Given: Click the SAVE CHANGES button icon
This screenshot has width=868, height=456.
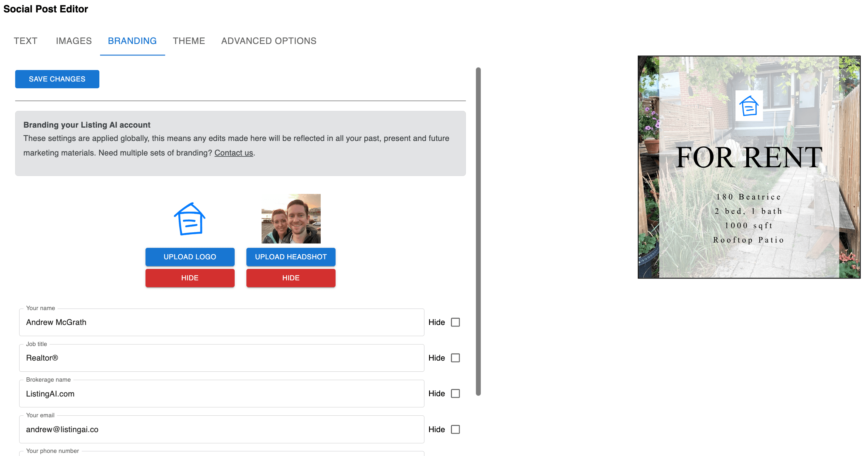Looking at the screenshot, I should click(57, 79).
